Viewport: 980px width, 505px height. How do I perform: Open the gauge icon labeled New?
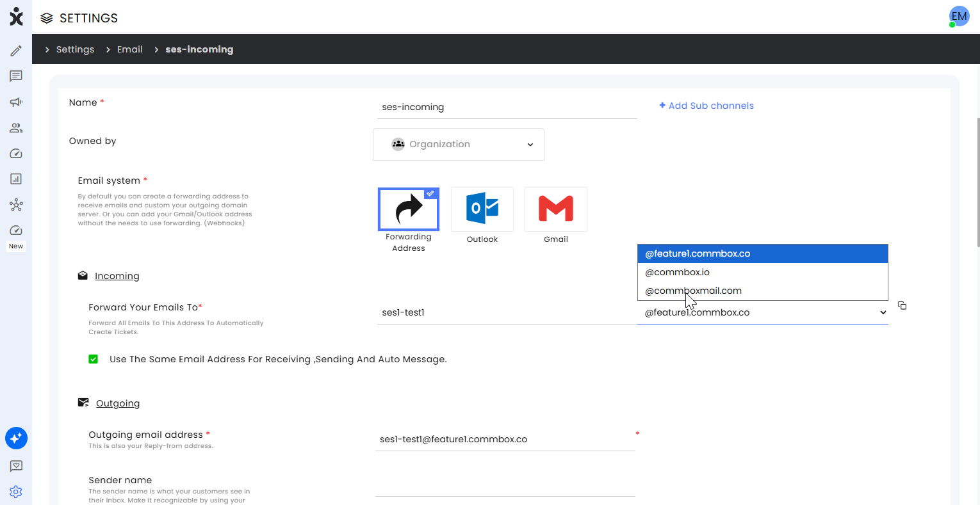click(x=16, y=230)
